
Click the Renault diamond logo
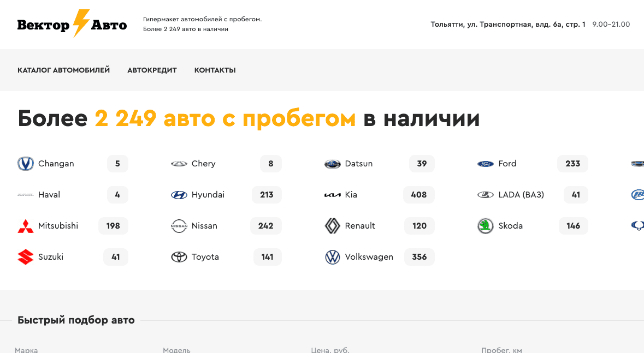click(x=333, y=225)
